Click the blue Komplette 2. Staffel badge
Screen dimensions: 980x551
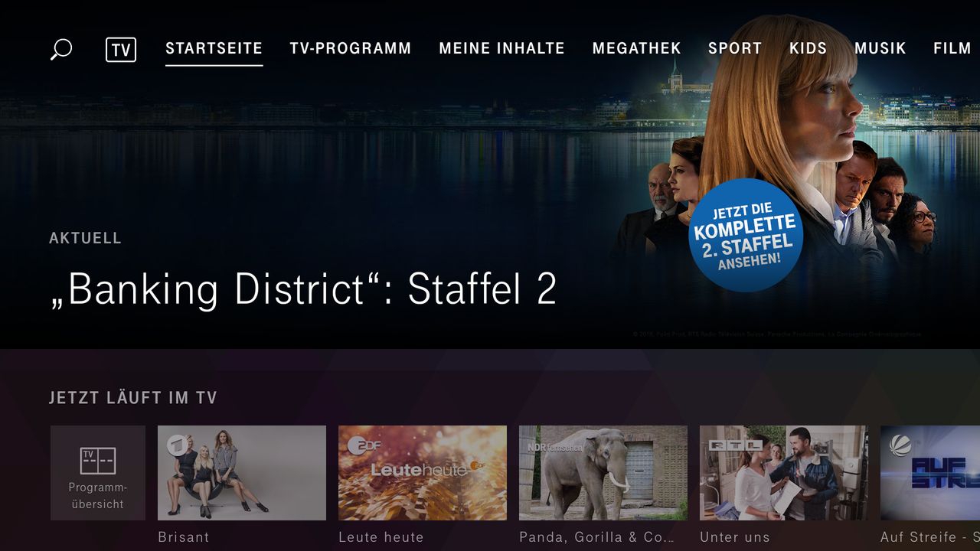click(746, 236)
